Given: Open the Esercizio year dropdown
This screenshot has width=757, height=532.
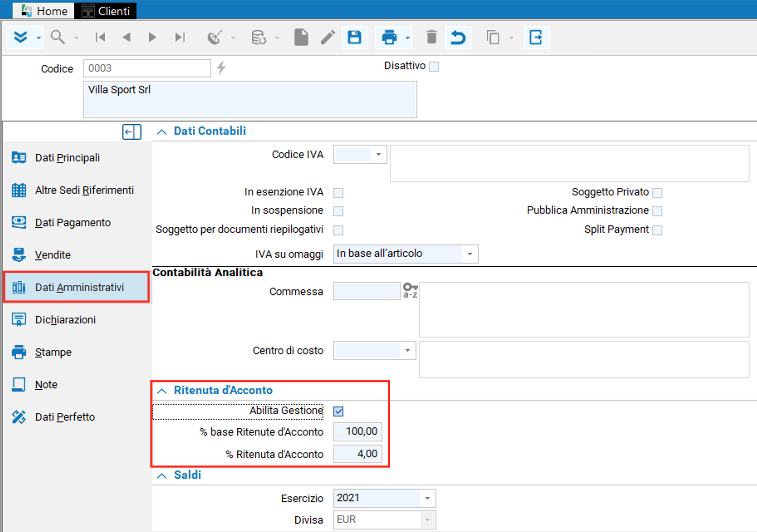Looking at the screenshot, I should click(x=428, y=498).
